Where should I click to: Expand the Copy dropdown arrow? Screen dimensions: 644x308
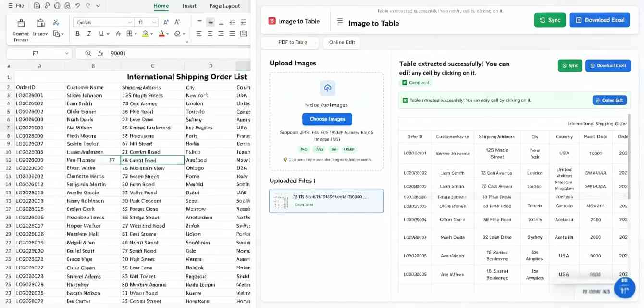62,34
